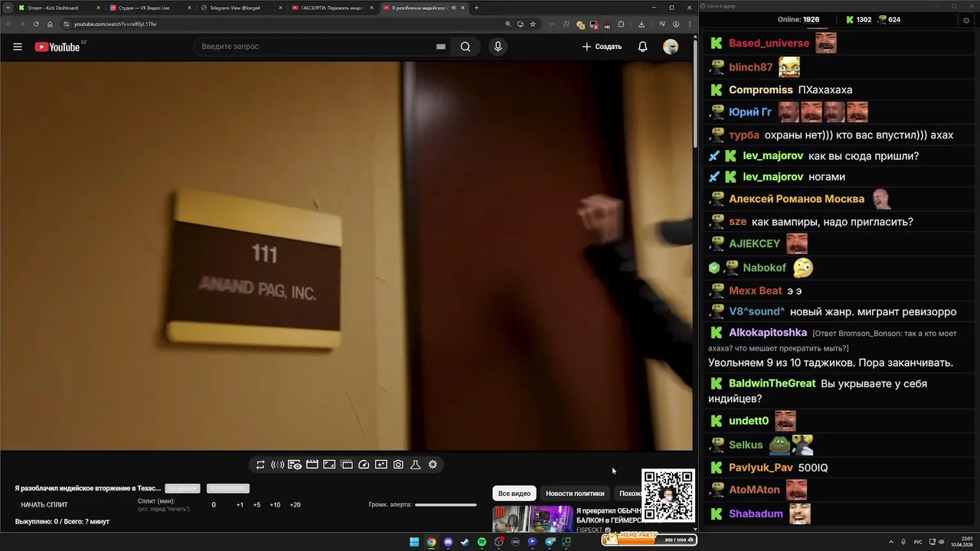Open the YouTube account avatar menu
This screenshot has width=980, height=551.
pyautogui.click(x=671, y=47)
